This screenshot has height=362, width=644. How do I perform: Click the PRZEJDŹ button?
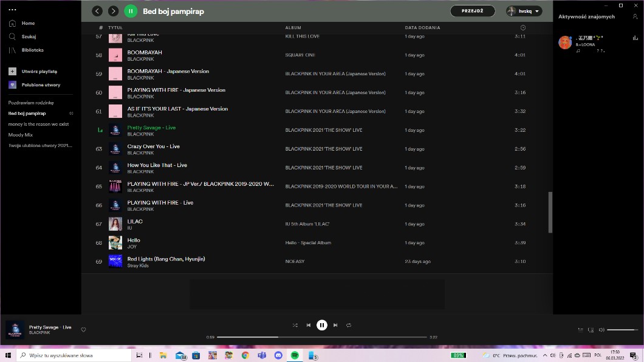pyautogui.click(x=472, y=11)
